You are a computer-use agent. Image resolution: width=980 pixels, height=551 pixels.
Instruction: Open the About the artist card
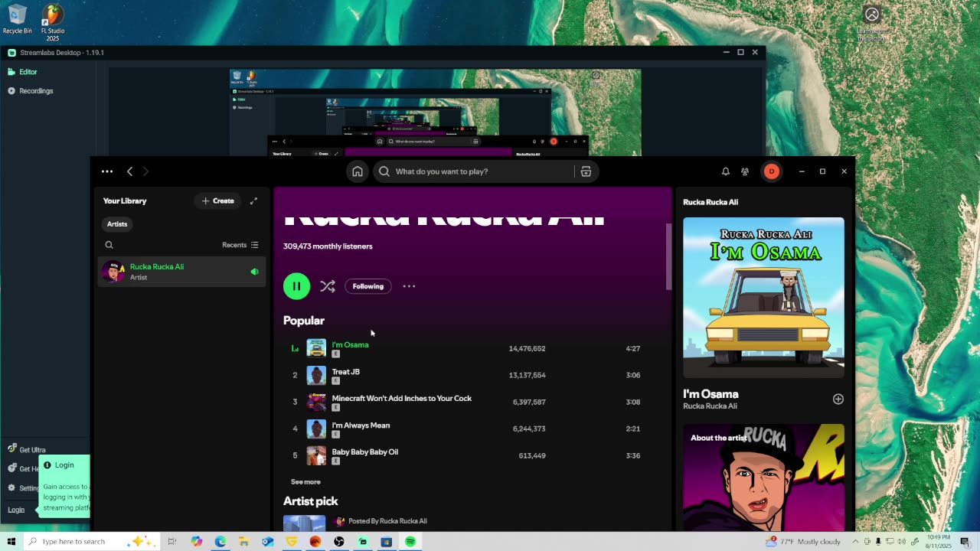(x=763, y=477)
